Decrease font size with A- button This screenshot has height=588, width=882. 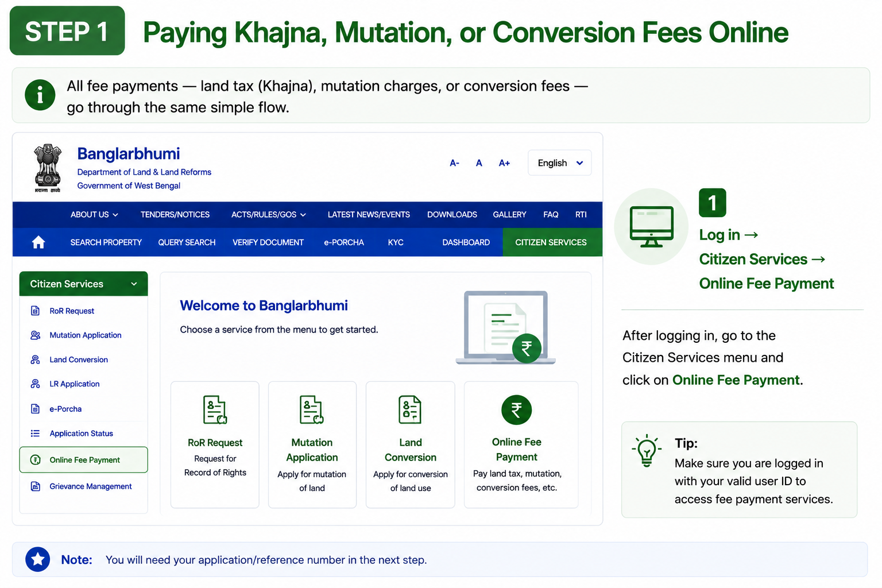(454, 163)
